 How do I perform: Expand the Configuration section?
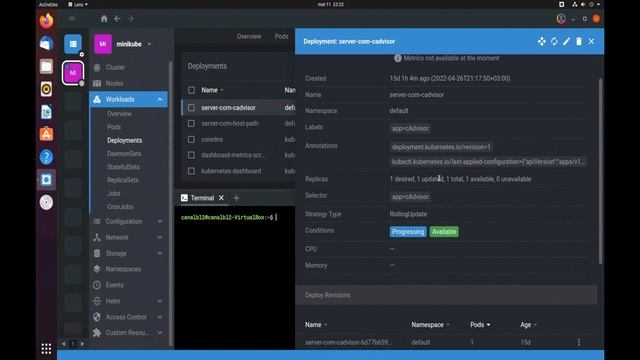click(128, 221)
